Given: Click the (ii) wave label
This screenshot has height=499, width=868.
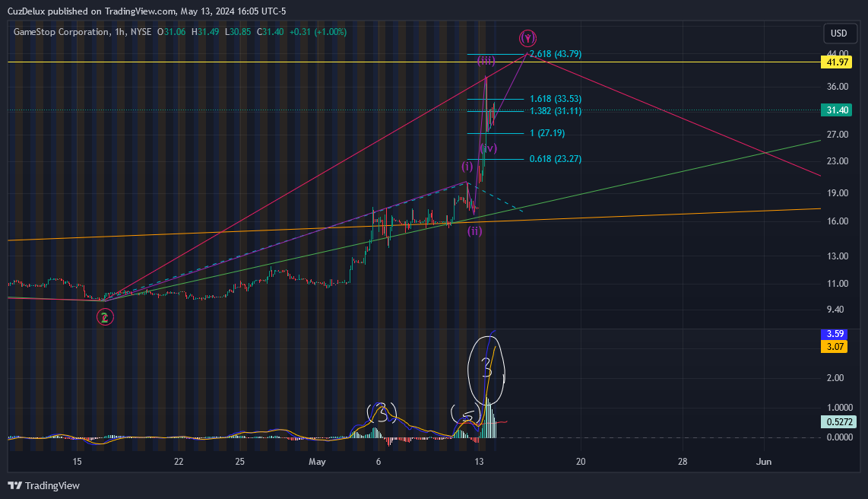Looking at the screenshot, I should point(474,231).
